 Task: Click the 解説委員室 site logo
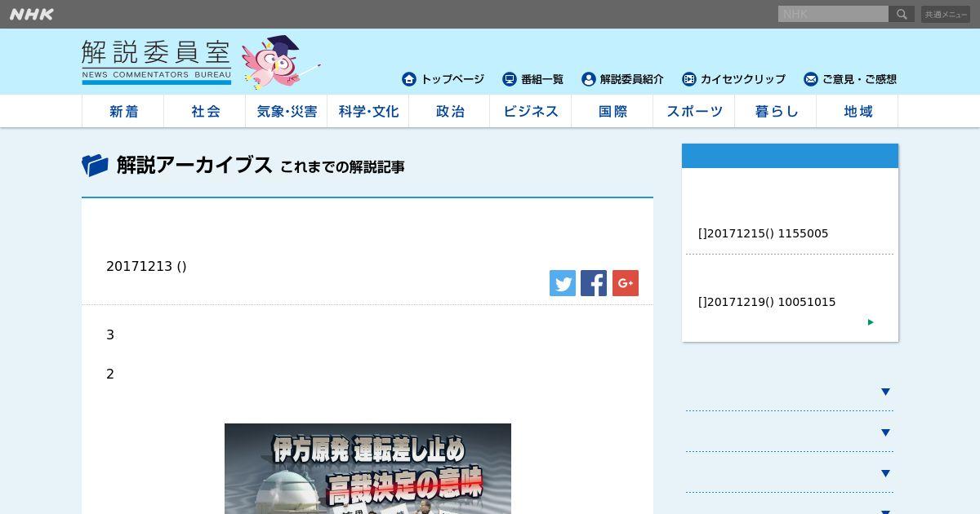tap(156, 62)
